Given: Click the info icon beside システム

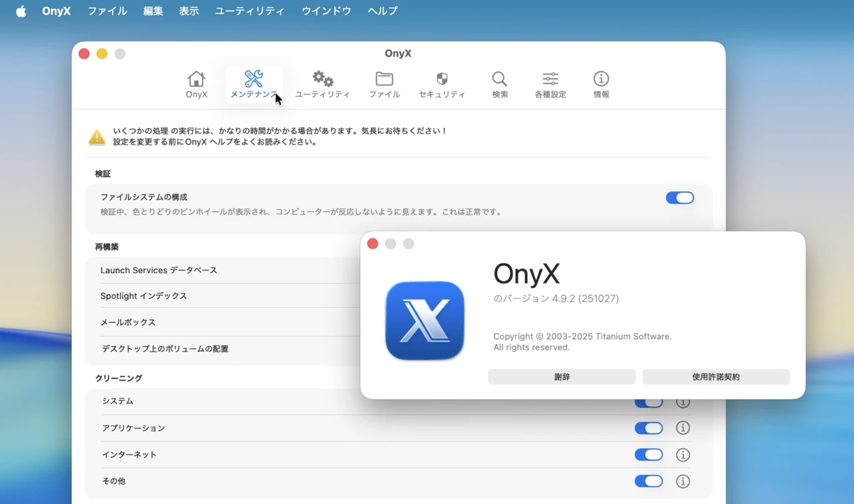Looking at the screenshot, I should coord(683,401).
